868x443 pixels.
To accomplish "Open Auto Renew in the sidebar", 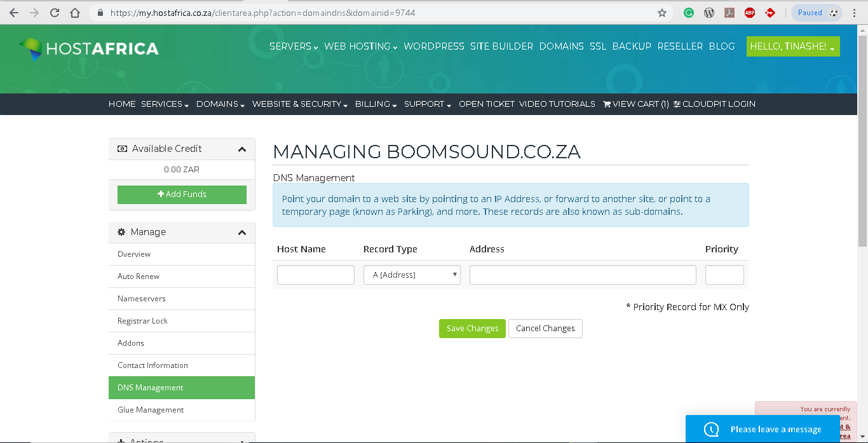I will tap(182, 276).
